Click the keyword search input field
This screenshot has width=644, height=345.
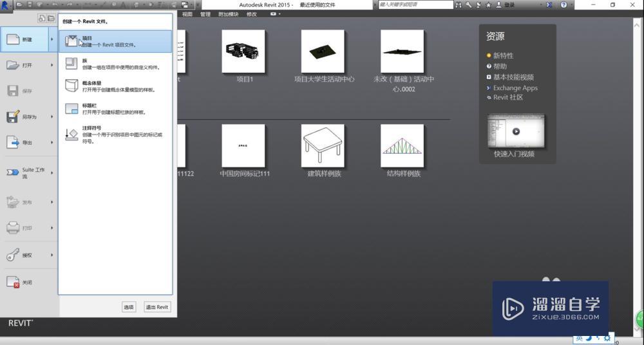coord(415,5)
